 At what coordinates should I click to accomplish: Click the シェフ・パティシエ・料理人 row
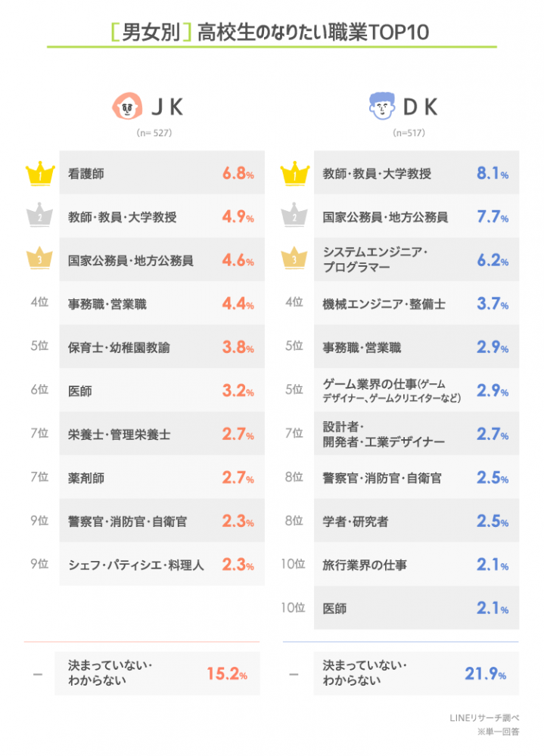pyautogui.click(x=162, y=565)
